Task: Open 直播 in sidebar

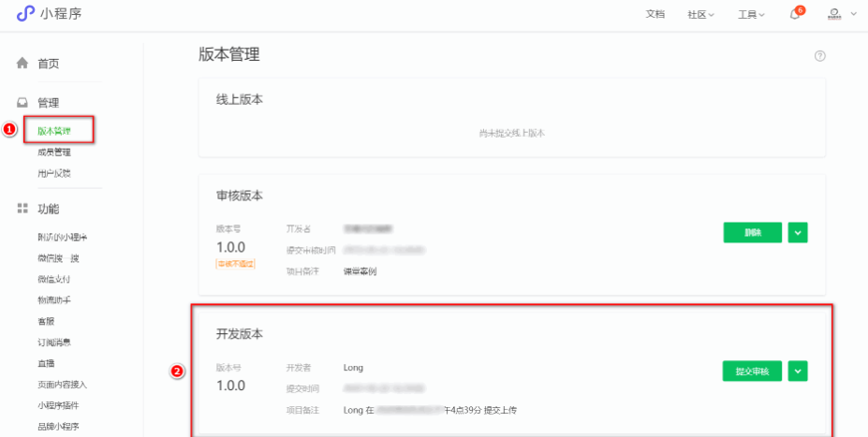Action: click(x=46, y=363)
